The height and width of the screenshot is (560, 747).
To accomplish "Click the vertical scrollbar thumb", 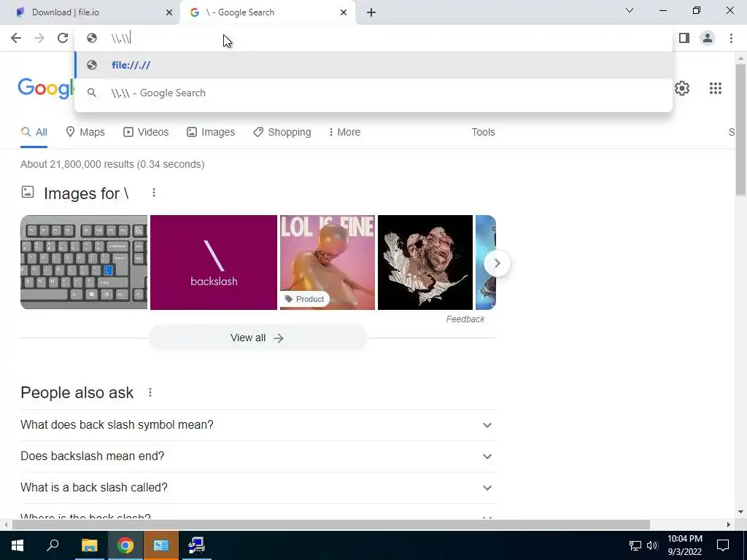I will coord(740,128).
